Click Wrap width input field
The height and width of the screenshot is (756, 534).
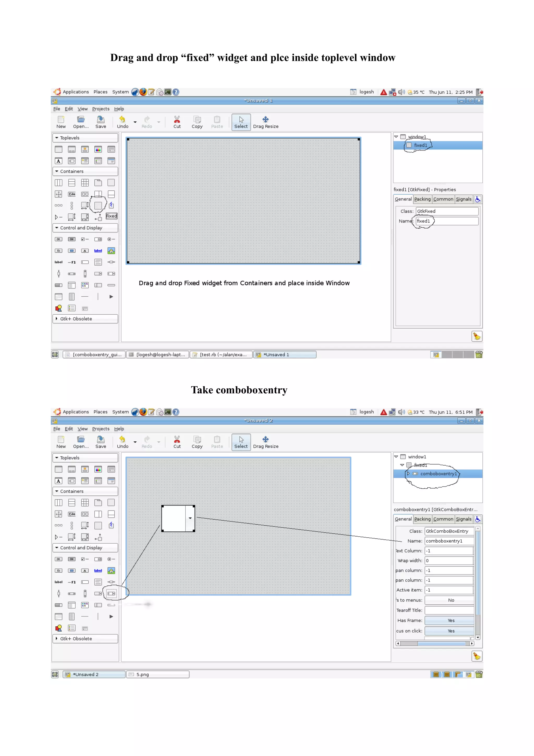(x=449, y=560)
